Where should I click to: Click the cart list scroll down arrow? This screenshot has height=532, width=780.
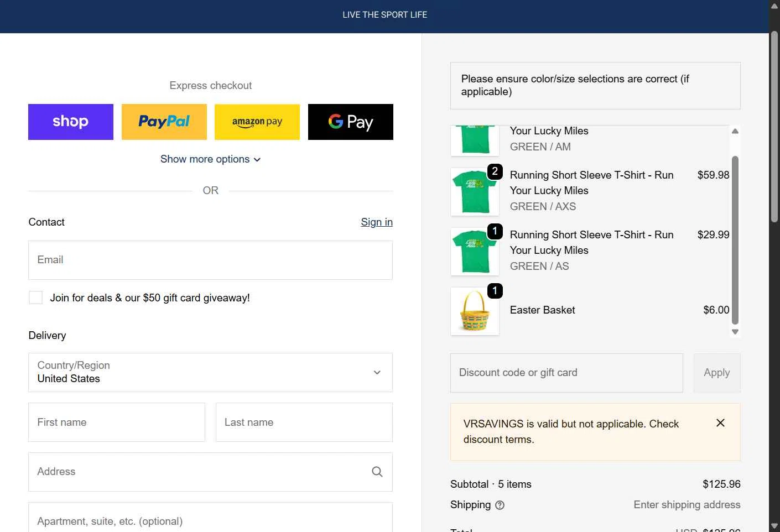coord(735,332)
